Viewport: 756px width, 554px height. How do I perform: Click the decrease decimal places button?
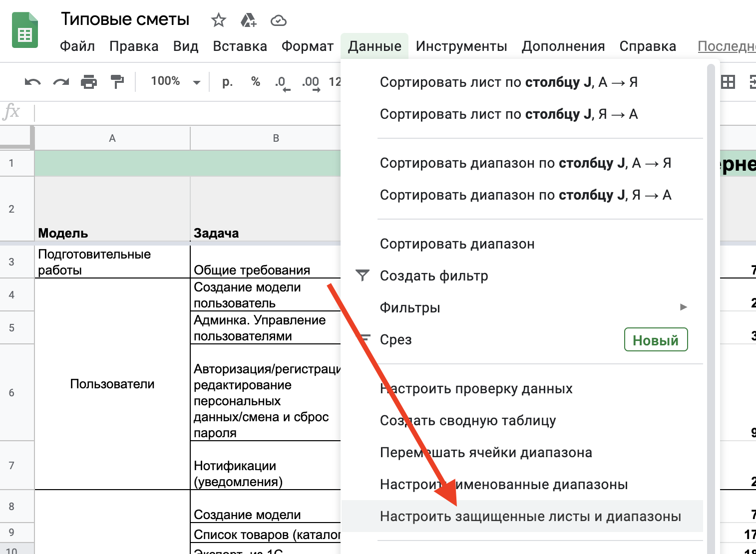tap(282, 83)
